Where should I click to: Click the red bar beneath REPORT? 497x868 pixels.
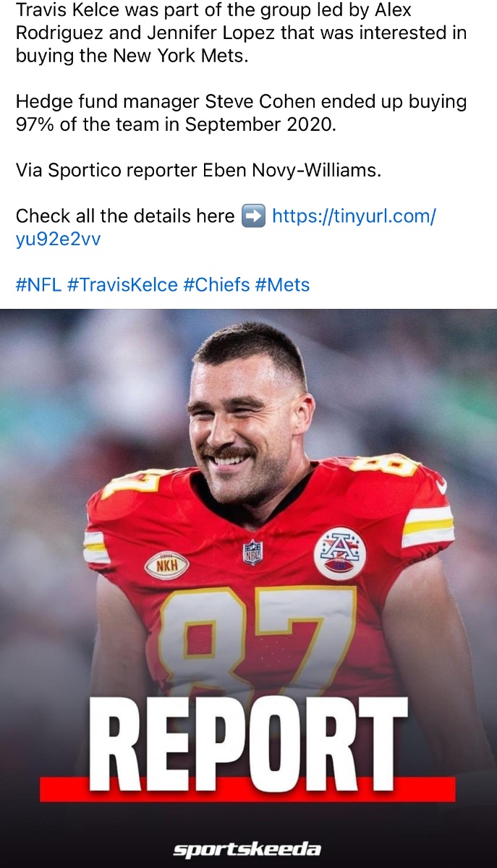click(x=247, y=789)
